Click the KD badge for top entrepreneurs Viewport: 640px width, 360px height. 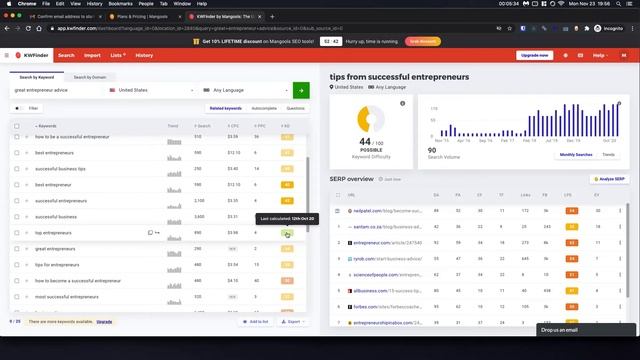(287, 233)
